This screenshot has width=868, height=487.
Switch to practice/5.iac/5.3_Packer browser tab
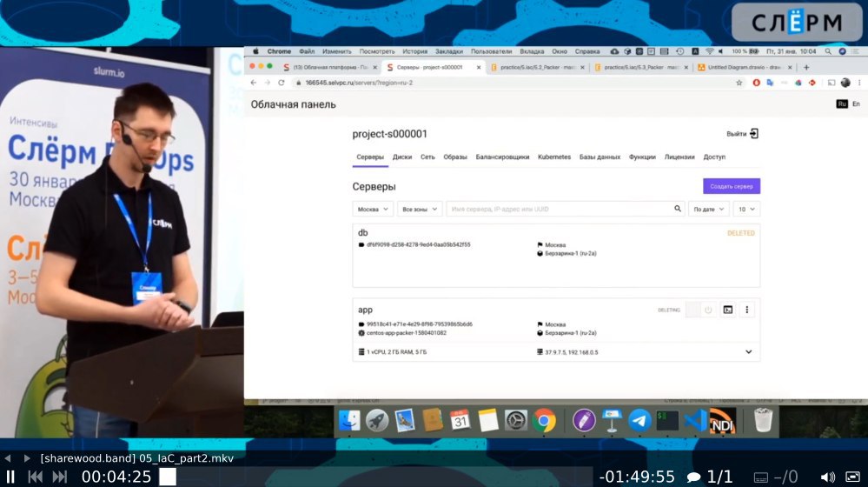click(x=641, y=67)
